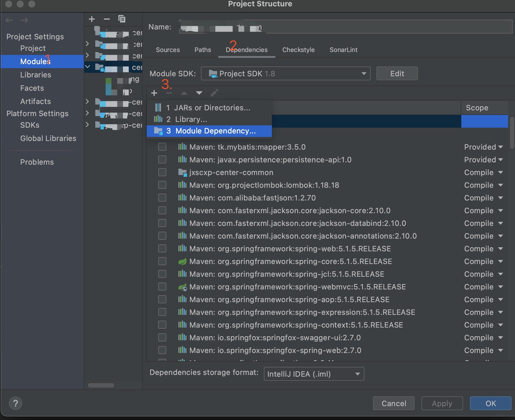The height and width of the screenshot is (420, 515).
Task: Click Edit SDK button
Action: (397, 73)
